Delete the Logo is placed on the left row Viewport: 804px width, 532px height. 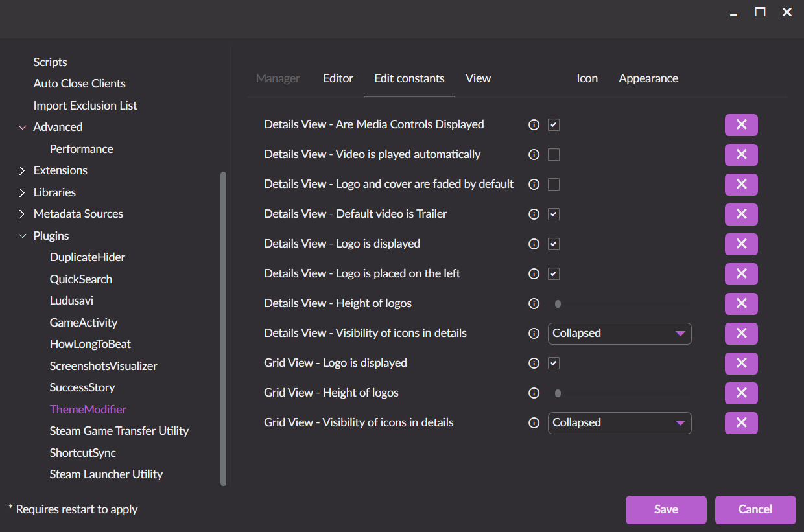pyautogui.click(x=741, y=274)
